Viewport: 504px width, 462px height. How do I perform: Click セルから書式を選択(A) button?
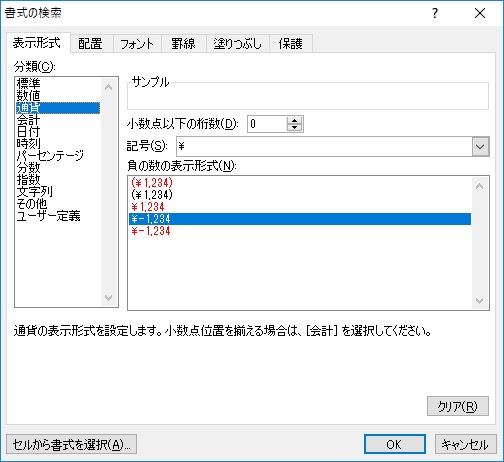tap(71, 444)
